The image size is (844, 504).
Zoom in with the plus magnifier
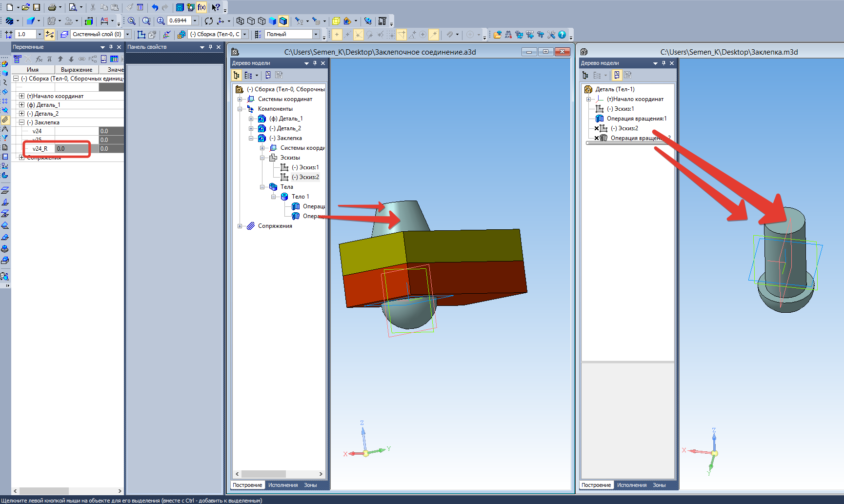coord(161,21)
